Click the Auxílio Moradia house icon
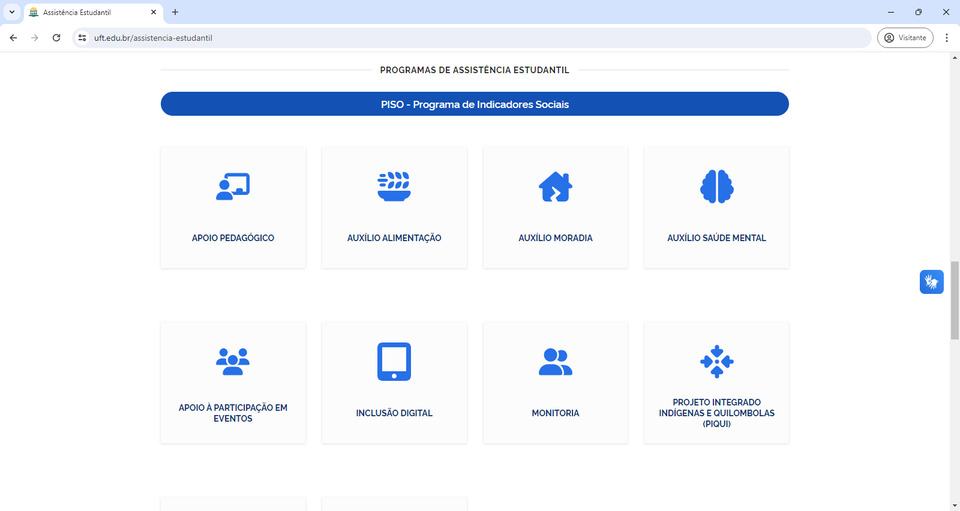 pyautogui.click(x=555, y=187)
